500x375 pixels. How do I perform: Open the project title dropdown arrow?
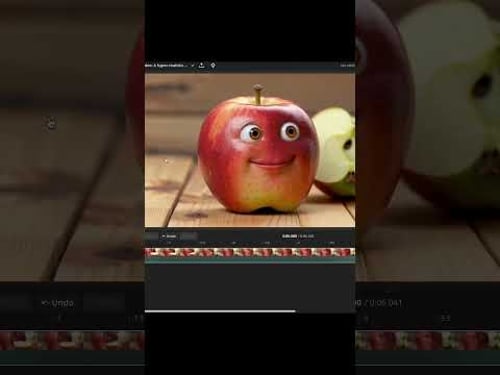(x=193, y=65)
